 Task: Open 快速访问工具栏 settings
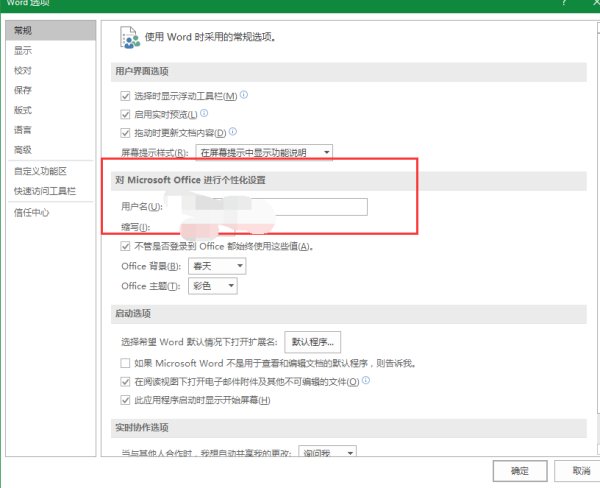click(x=51, y=191)
